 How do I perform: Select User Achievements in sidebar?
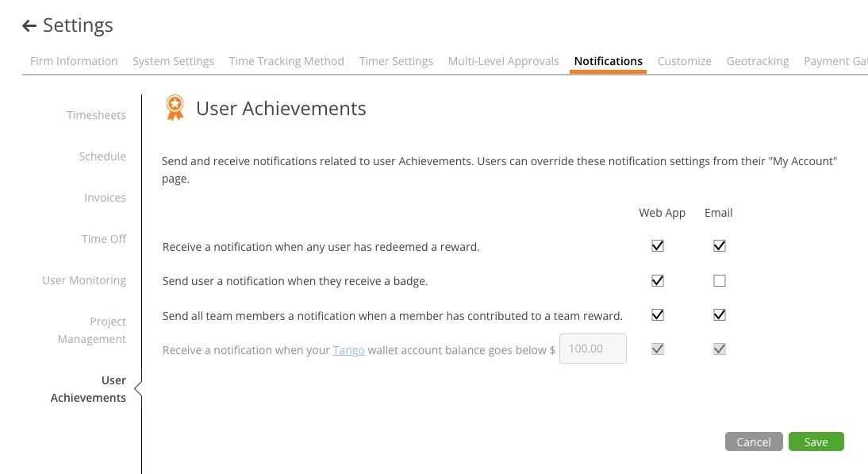coord(88,389)
